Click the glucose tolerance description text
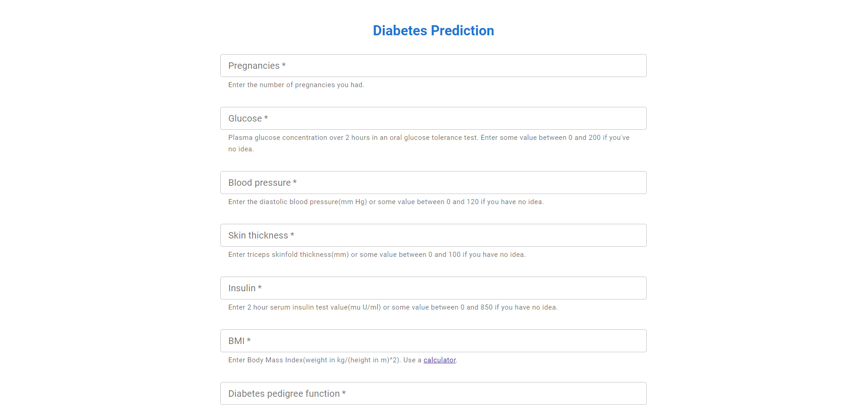This screenshot has height=405, width=868. pyautogui.click(x=427, y=138)
